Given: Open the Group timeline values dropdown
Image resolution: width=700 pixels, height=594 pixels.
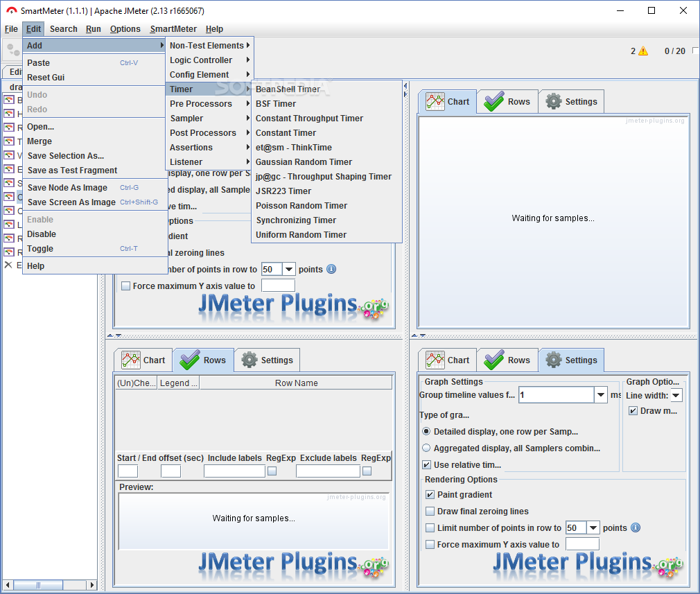Looking at the screenshot, I should 600,395.
